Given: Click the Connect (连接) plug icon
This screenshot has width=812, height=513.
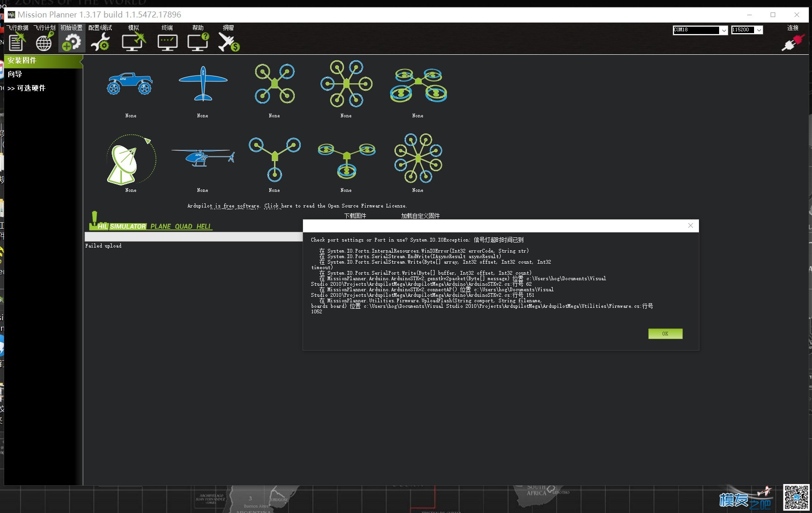Looking at the screenshot, I should coord(793,43).
